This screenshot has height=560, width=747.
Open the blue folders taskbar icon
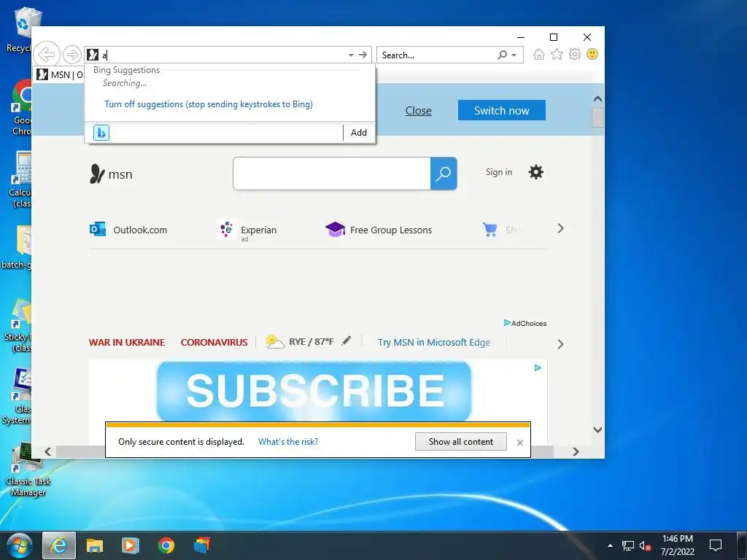point(202,545)
